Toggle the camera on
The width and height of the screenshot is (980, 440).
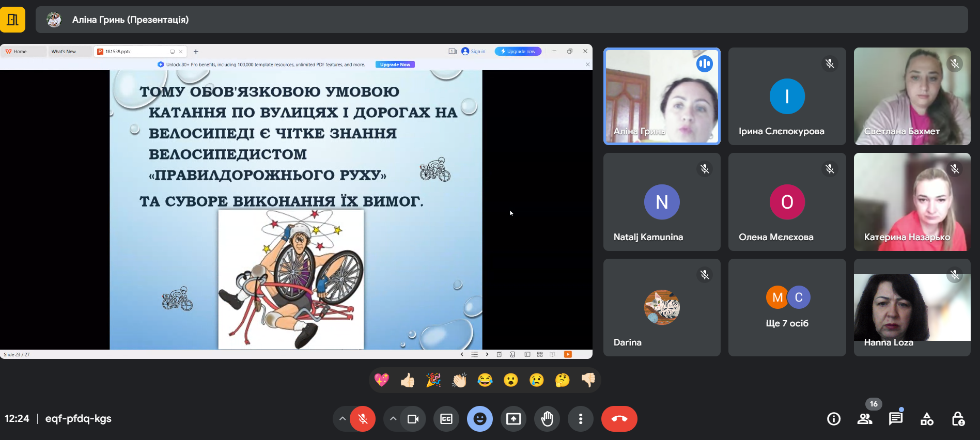point(413,419)
